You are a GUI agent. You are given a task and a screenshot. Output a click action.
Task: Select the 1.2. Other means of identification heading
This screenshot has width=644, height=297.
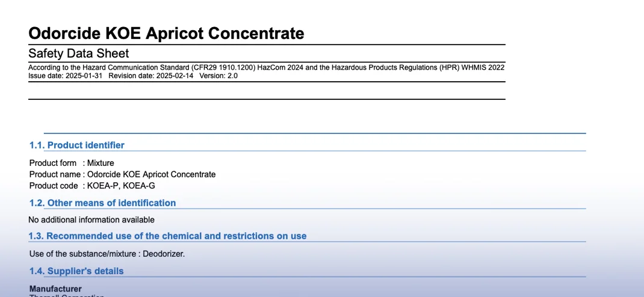[102, 203]
